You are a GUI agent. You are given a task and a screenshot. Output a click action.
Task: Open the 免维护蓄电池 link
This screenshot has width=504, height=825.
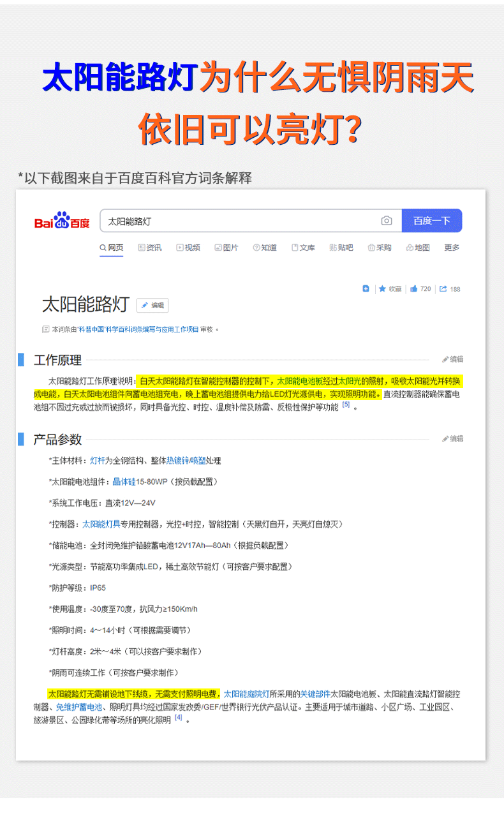(x=79, y=707)
